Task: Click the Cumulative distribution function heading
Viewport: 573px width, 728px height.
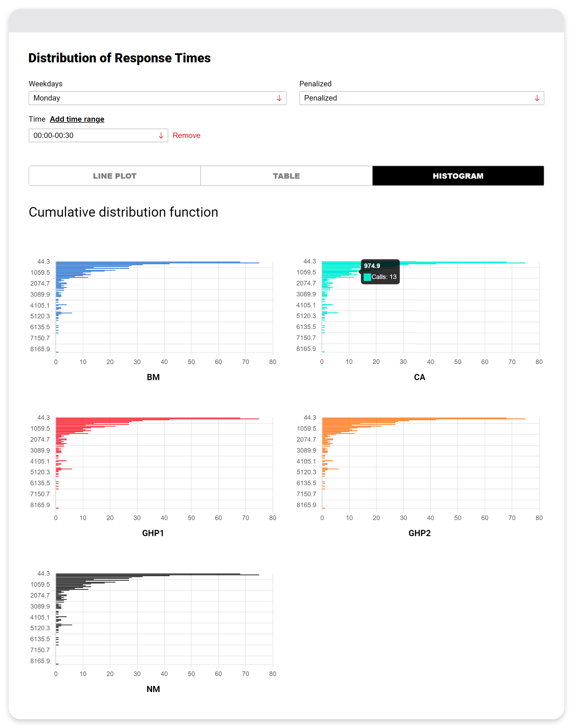Action: (123, 212)
